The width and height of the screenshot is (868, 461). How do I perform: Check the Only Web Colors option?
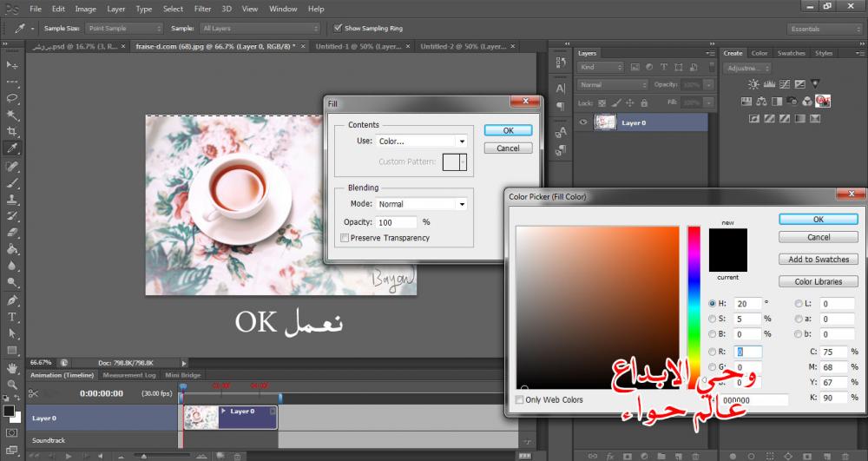tap(520, 400)
